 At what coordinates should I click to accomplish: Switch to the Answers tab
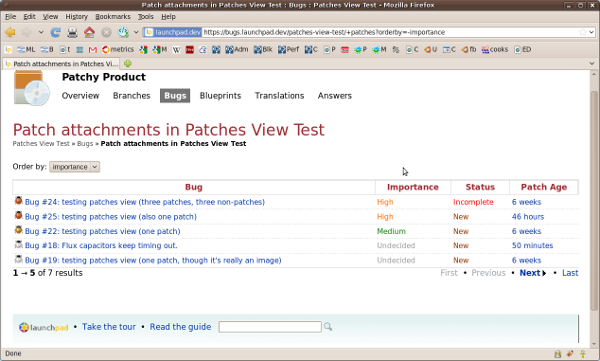(334, 96)
